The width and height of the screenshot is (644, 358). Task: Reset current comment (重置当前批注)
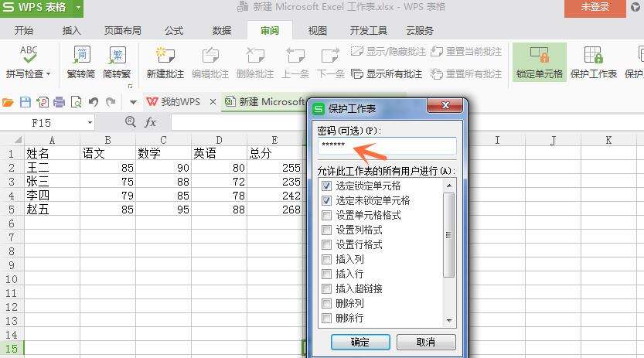click(x=465, y=51)
